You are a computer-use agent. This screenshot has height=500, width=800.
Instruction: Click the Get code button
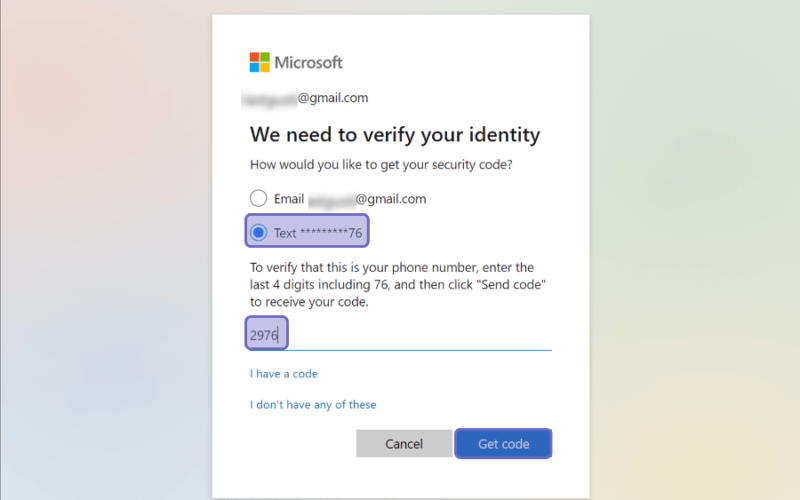pyautogui.click(x=503, y=443)
